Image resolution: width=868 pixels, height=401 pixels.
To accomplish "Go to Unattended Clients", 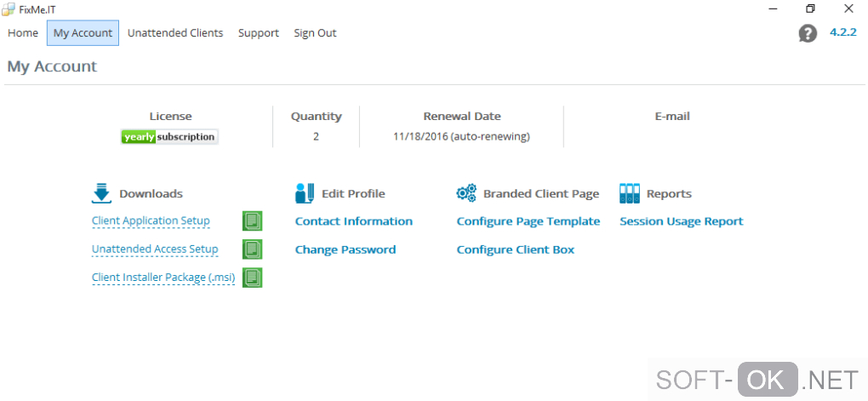I will click(175, 33).
